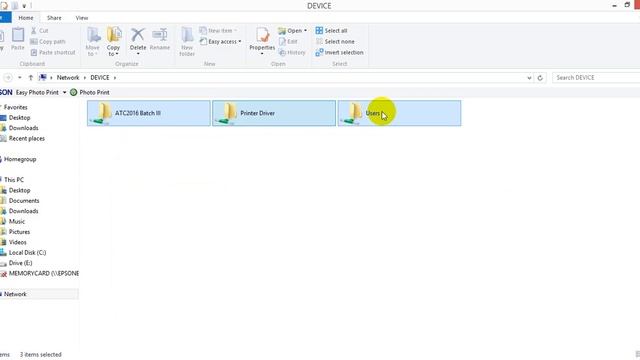Click Invert selection in the ribbon

[x=339, y=53]
